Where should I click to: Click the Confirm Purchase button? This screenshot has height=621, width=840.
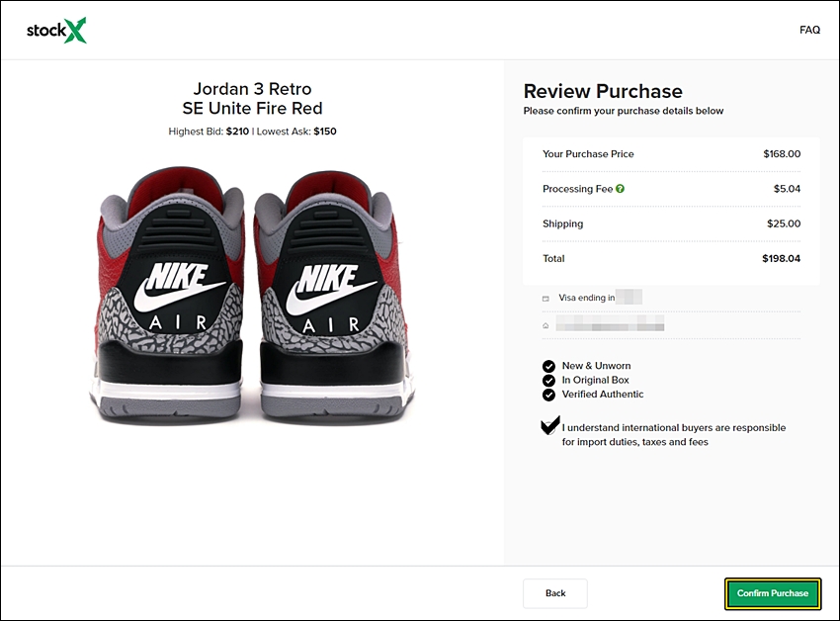[773, 593]
